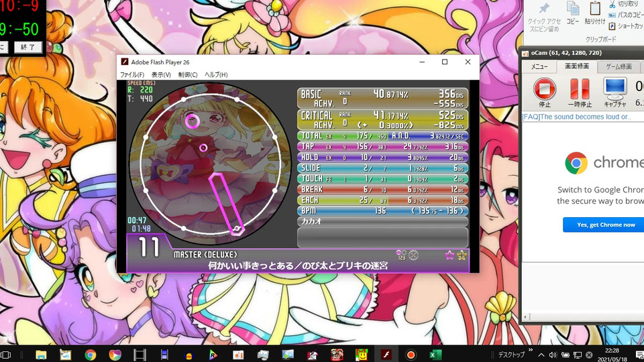Open Flash Player ファイル(F) menu

132,74
